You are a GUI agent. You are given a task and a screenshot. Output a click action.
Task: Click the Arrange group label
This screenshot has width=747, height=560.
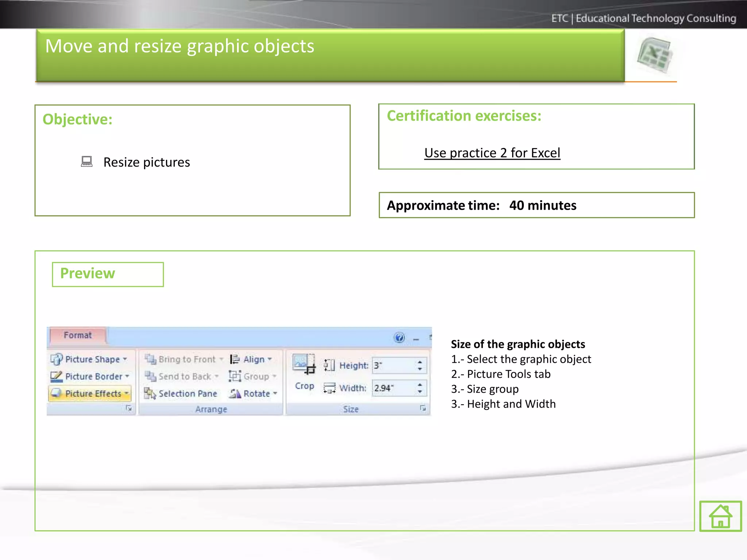[x=211, y=409]
